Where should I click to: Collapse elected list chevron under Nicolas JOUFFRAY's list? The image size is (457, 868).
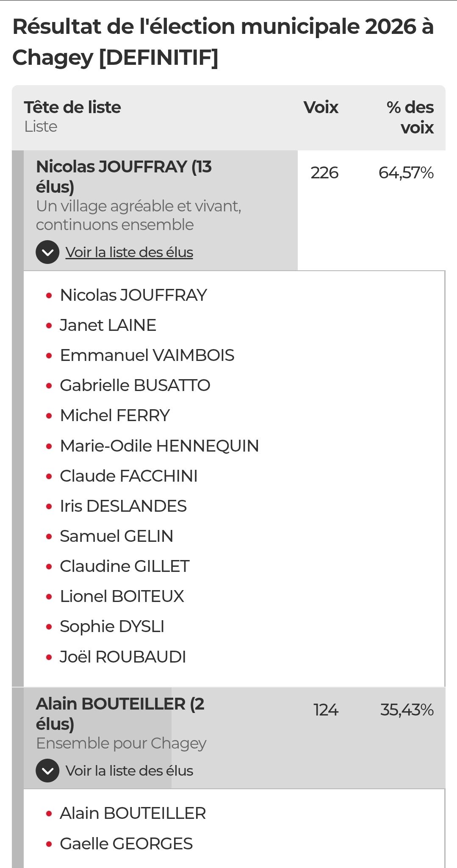pos(47,252)
